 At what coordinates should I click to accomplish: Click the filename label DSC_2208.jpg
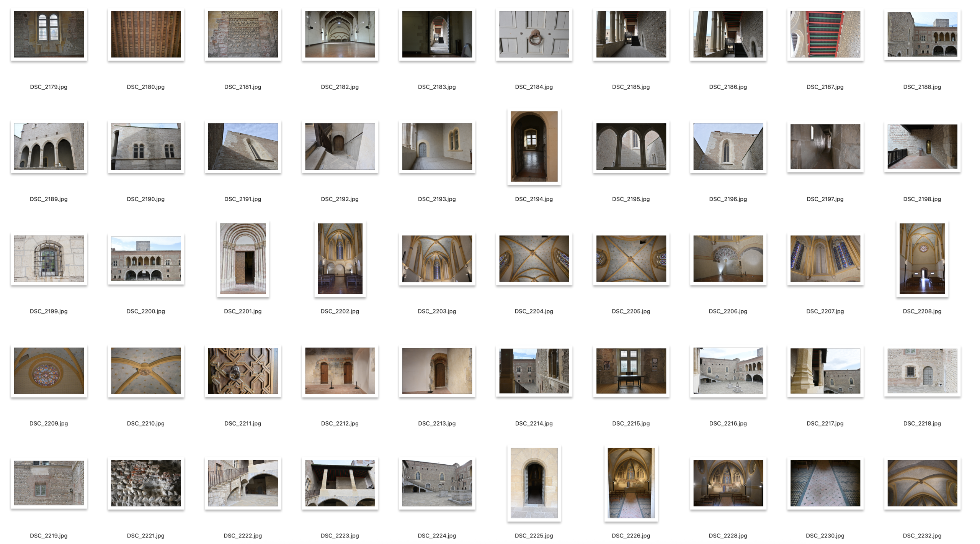(x=922, y=311)
